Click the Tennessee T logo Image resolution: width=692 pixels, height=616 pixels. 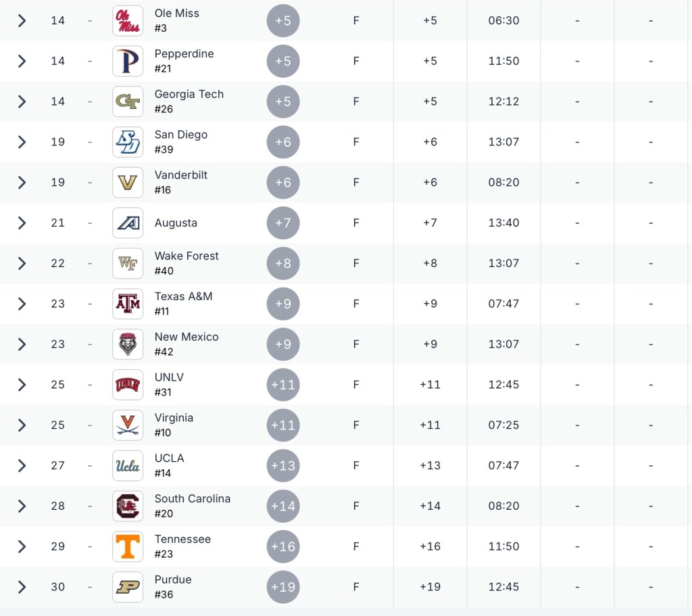coord(128,546)
